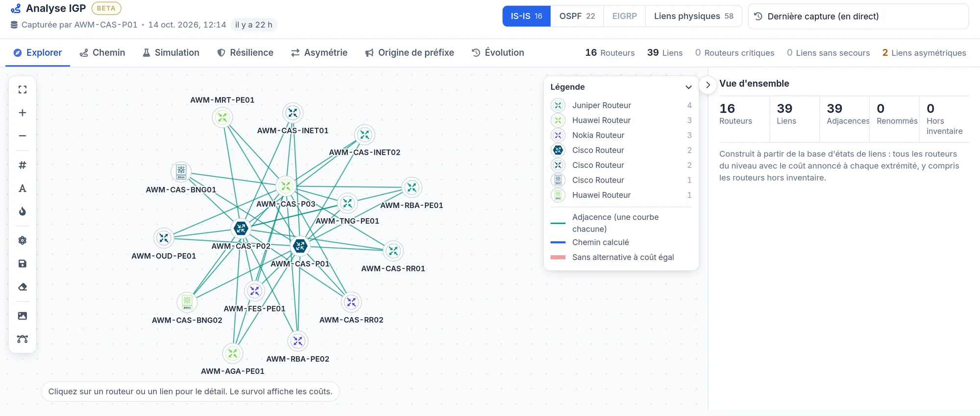980x416 pixels.
Task: Select router node AWM-RBA-PE02
Action: point(298,341)
